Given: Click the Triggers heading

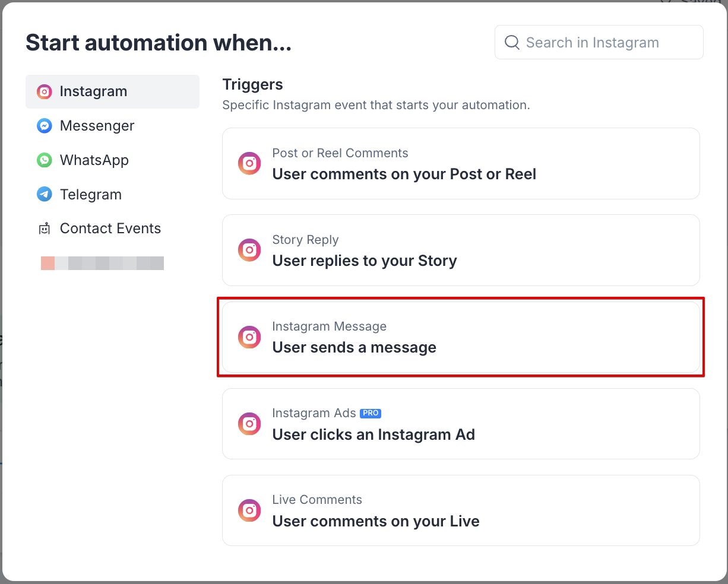Looking at the screenshot, I should (252, 84).
